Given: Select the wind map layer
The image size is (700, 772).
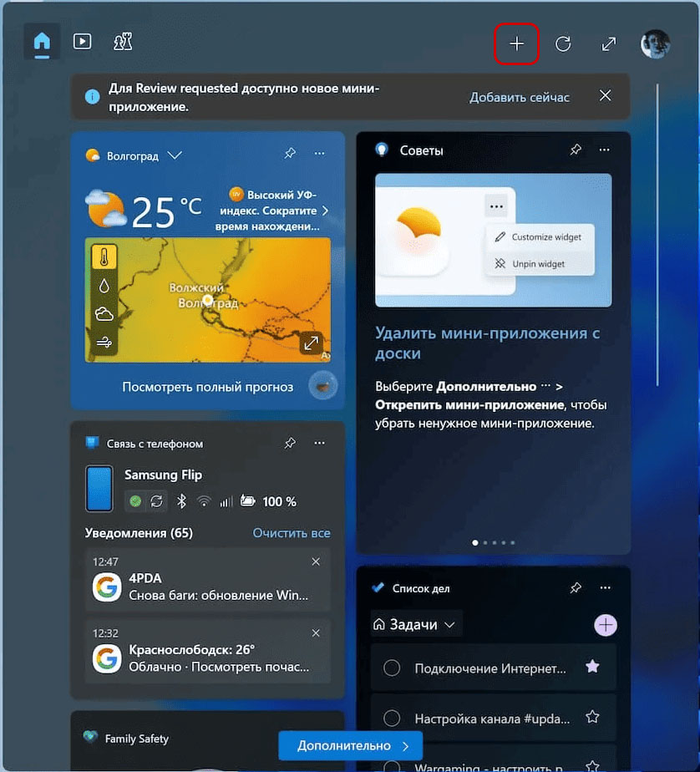Looking at the screenshot, I should (104, 342).
